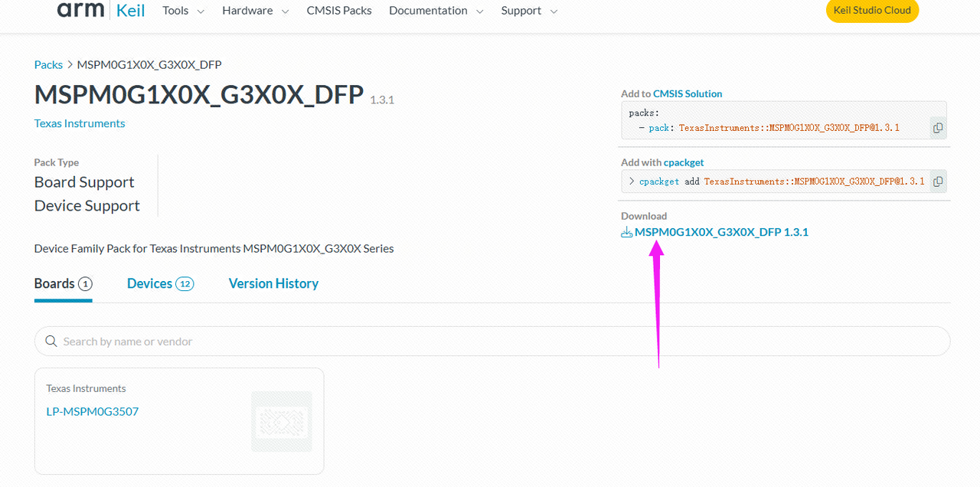Open the cpackget link
The height and width of the screenshot is (487, 980).
coord(684,162)
